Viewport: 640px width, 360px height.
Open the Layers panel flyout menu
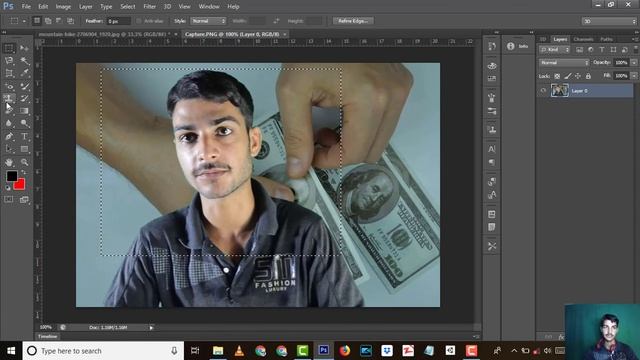(x=635, y=39)
